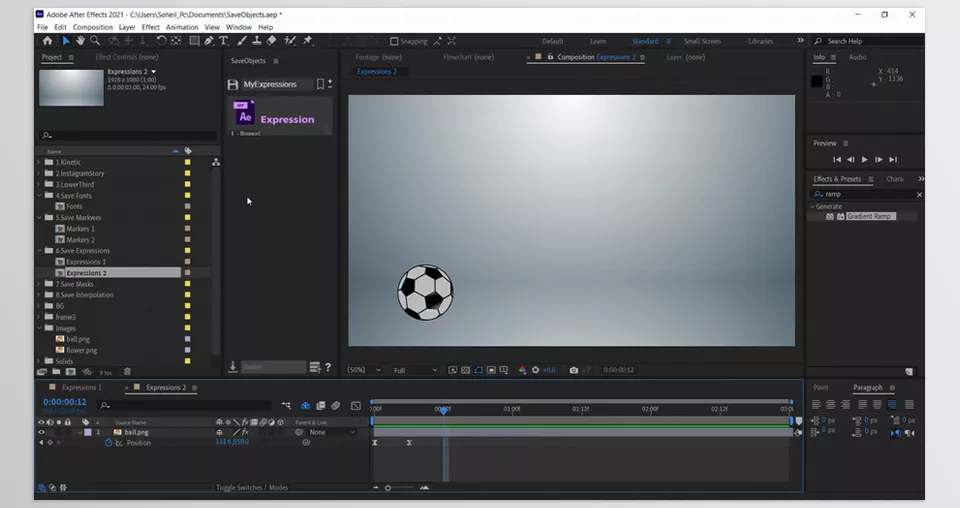960x508 pixels.
Task: Select the Rectangle shape tool
Action: pos(194,40)
